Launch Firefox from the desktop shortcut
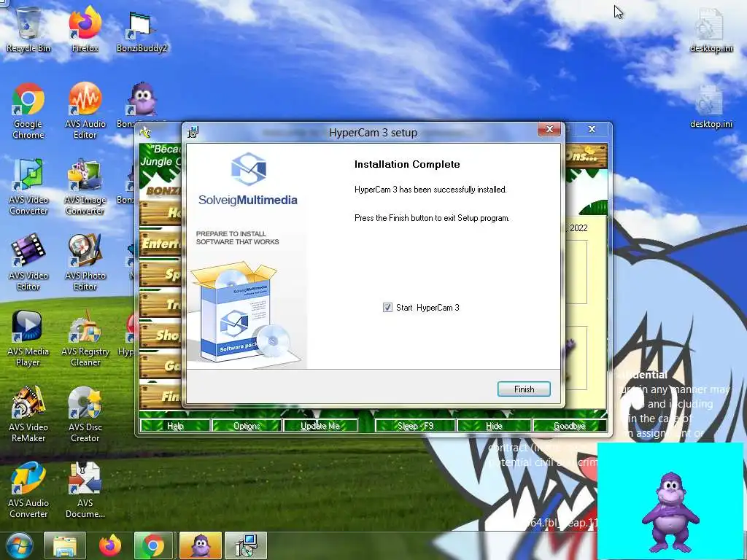747x560 pixels. tap(85, 28)
